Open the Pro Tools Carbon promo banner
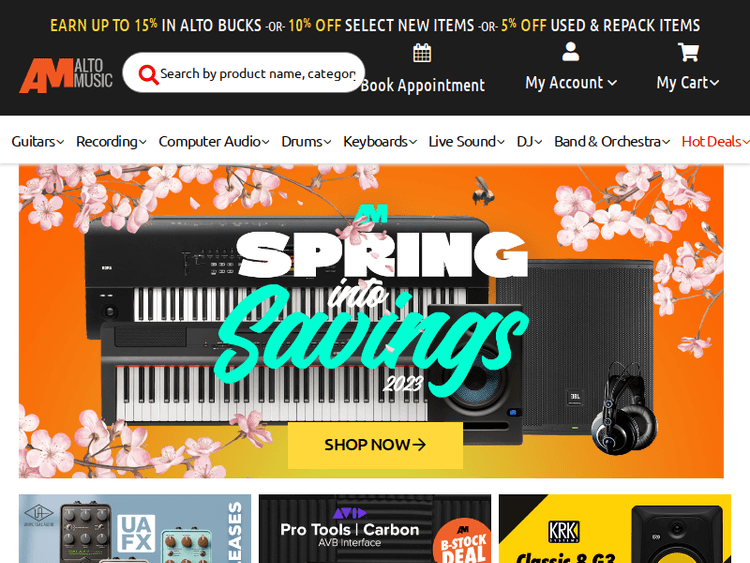Viewport: 750px width, 563px height. [x=375, y=529]
